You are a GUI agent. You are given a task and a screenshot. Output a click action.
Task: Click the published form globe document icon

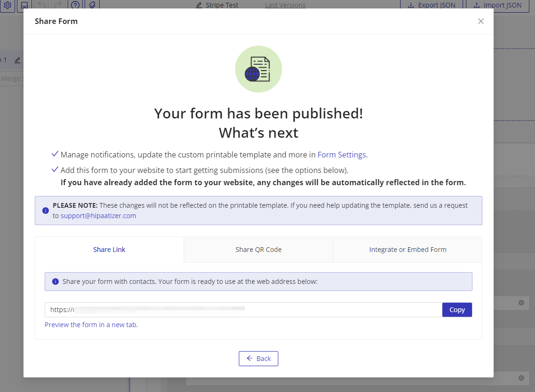point(258,69)
